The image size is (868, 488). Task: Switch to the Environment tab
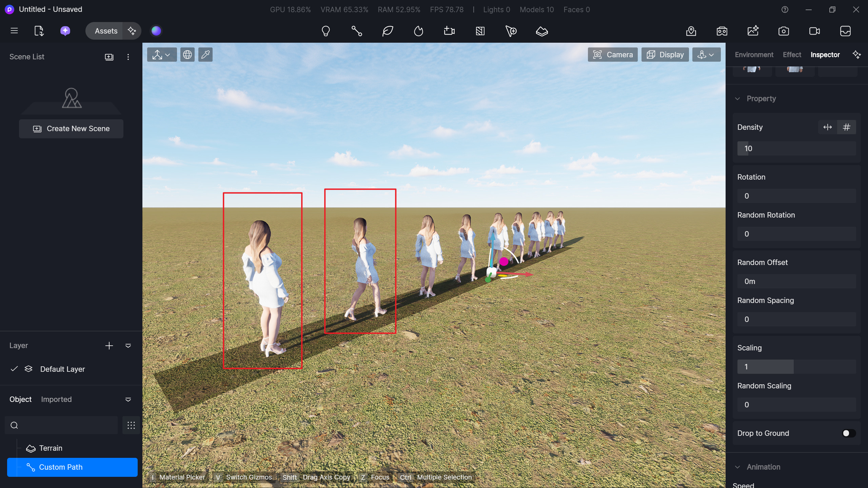(x=754, y=55)
